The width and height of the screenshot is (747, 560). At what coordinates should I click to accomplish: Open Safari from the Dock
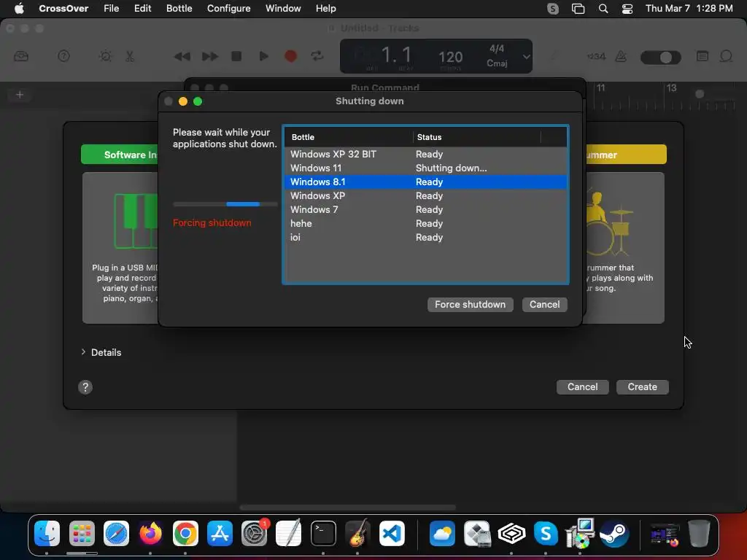tap(116, 533)
